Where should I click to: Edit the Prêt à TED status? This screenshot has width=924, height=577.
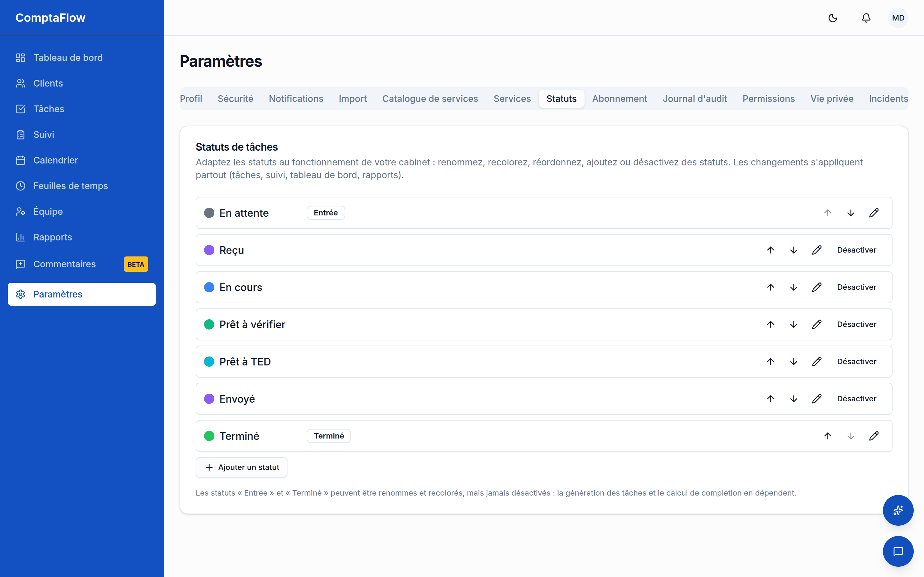(817, 361)
